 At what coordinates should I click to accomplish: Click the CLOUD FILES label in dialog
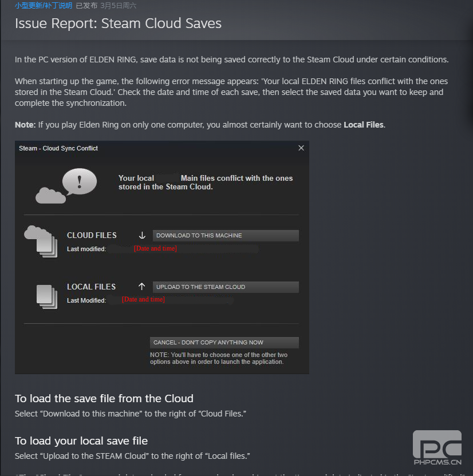(x=92, y=235)
